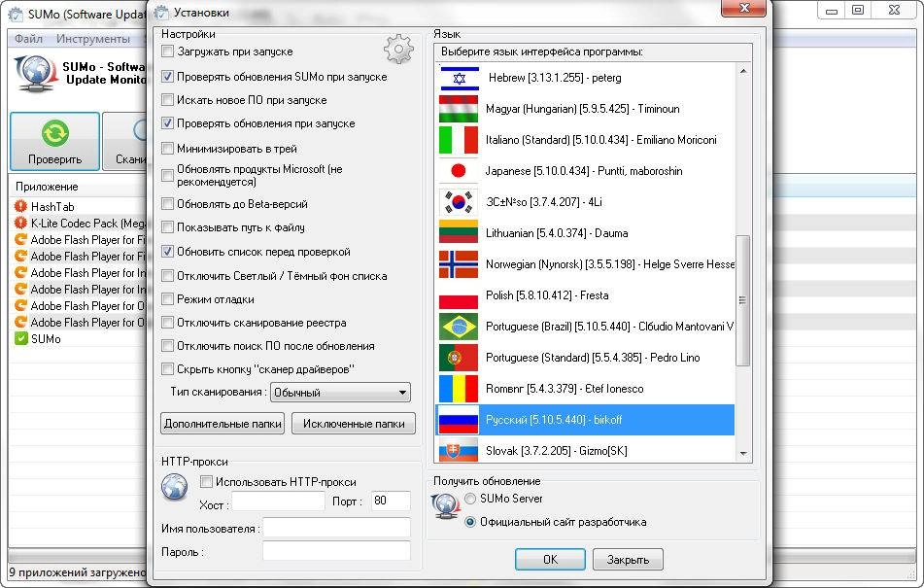Uncheck Проверять обновления при запуске
The image size is (924, 588).
coord(167,123)
